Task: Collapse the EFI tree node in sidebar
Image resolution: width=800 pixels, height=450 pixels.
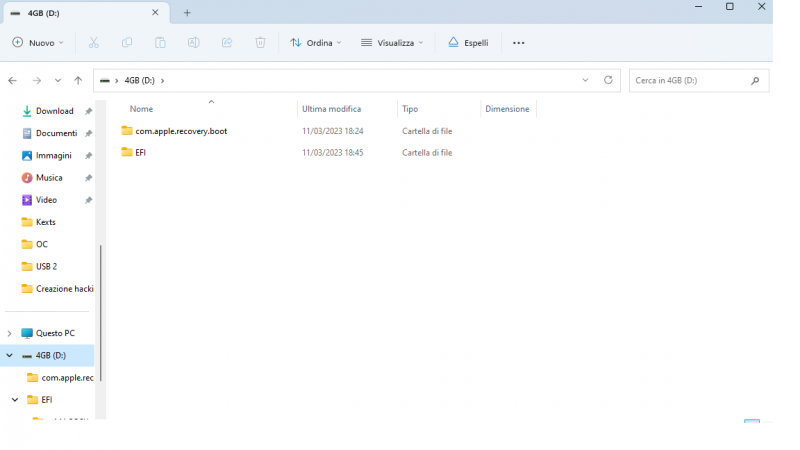Action: (16, 400)
